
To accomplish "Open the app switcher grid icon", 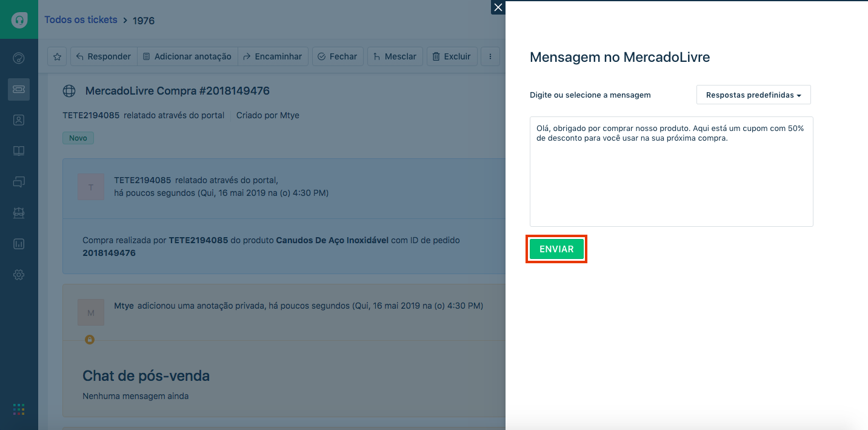I will click(19, 409).
